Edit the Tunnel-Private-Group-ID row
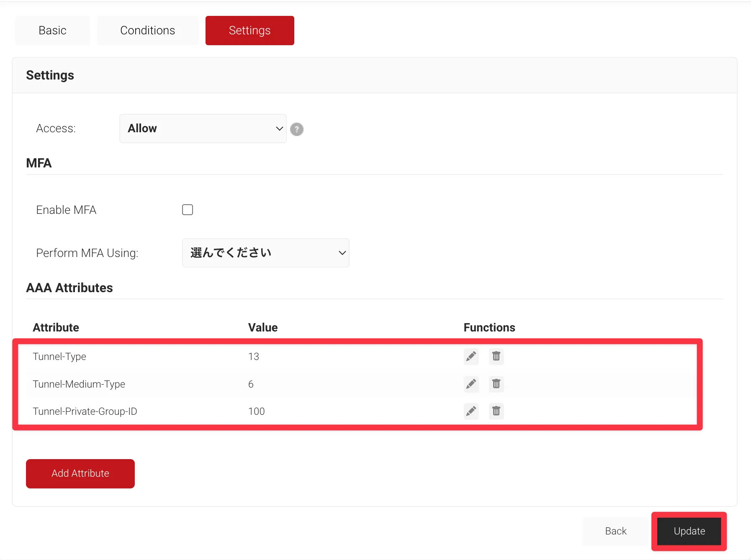 (x=471, y=411)
